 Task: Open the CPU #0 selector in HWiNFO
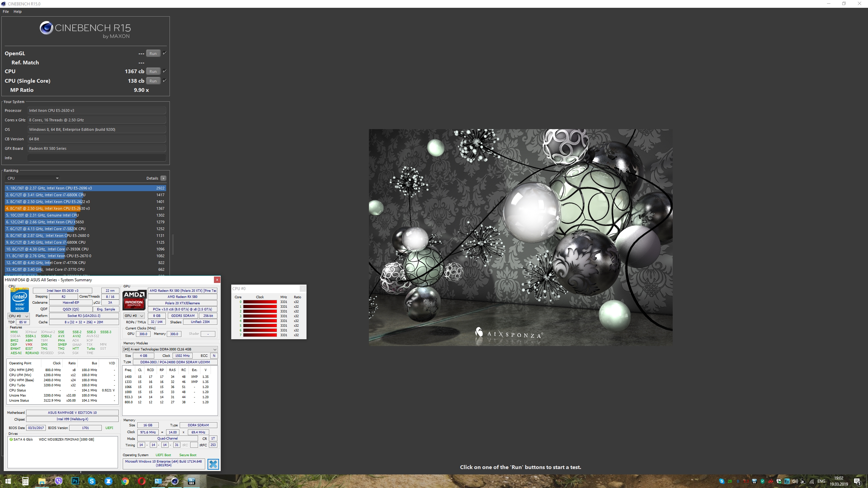click(x=18, y=316)
